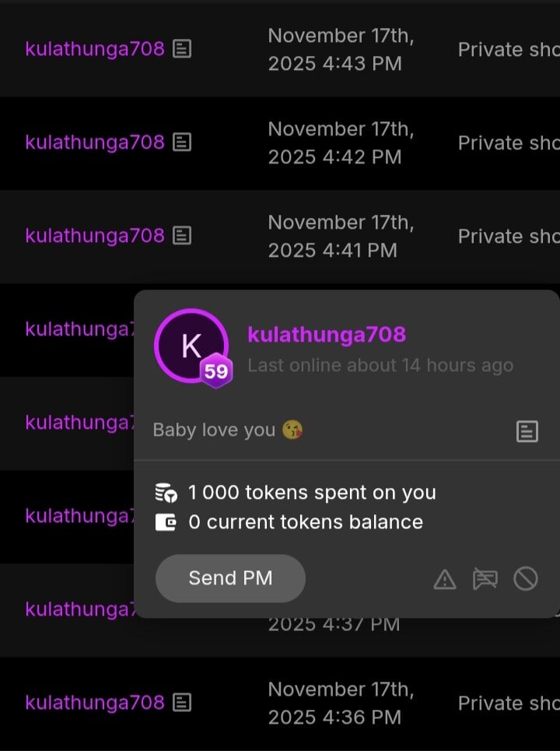Open the notes icon beside Baby love you

527,431
